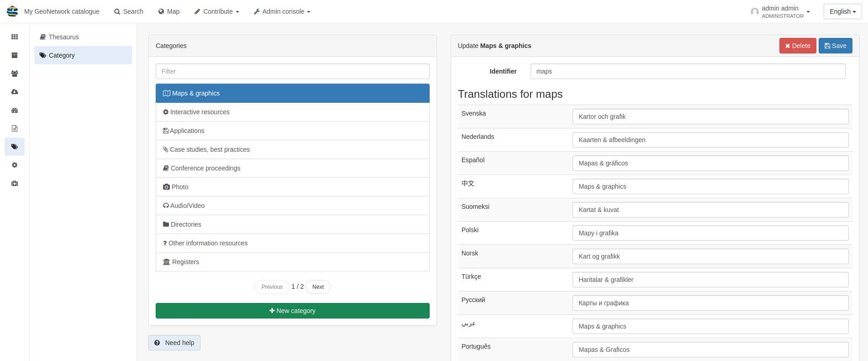Open the Search page
Image resolution: width=868 pixels, height=361 pixels.
129,11
